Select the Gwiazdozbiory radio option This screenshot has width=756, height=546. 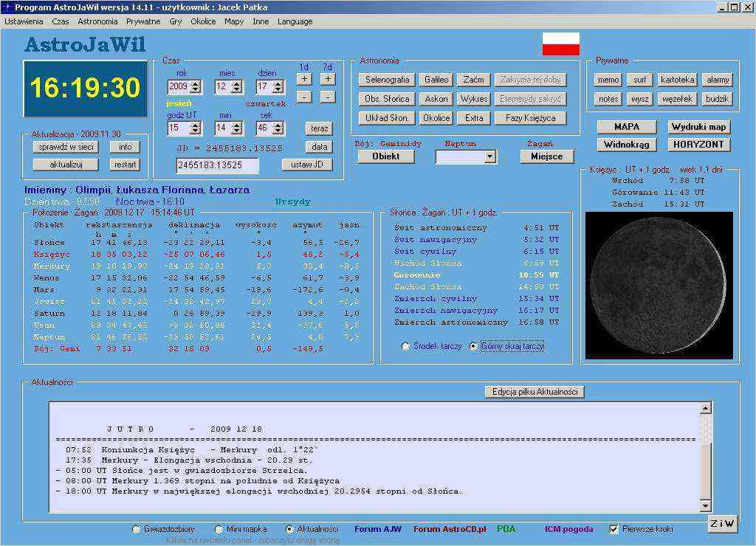(x=136, y=529)
